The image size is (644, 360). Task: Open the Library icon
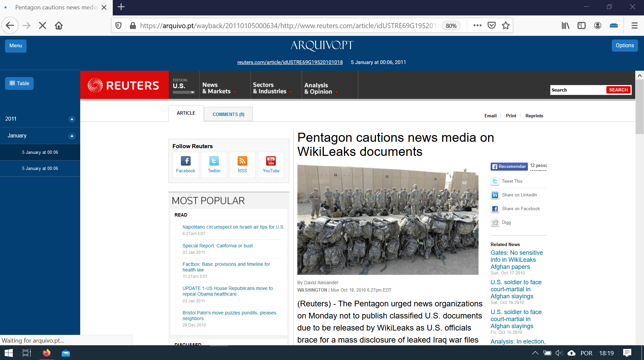tap(565, 25)
